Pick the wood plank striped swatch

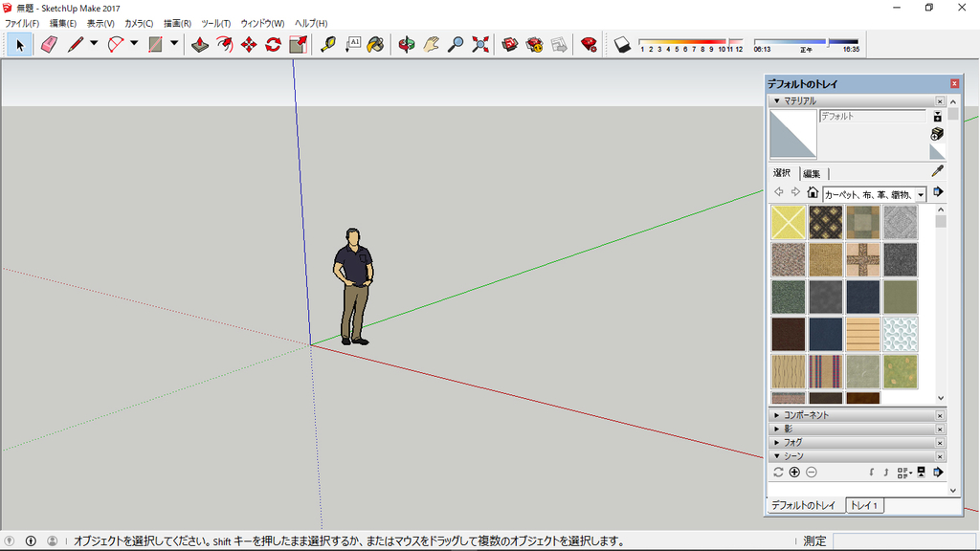[x=863, y=334]
